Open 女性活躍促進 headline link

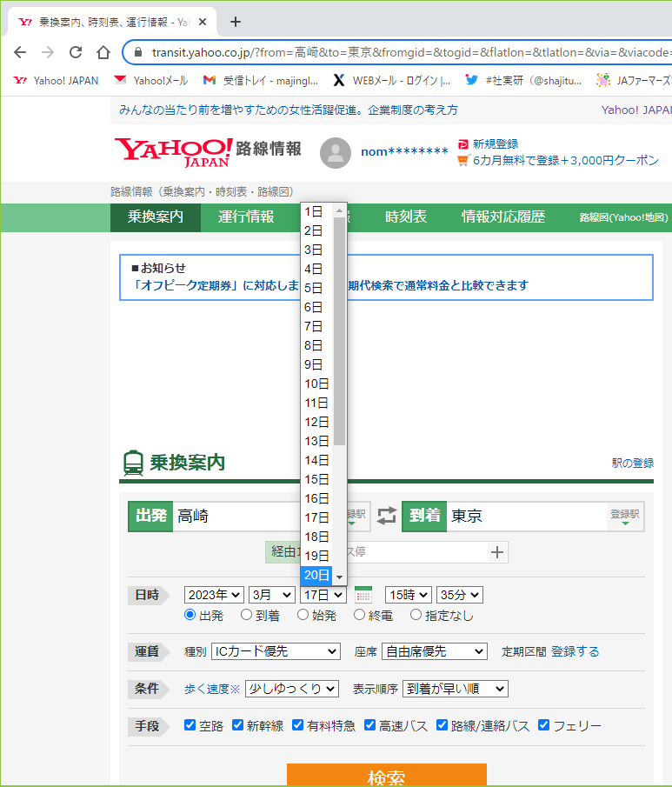click(x=289, y=110)
